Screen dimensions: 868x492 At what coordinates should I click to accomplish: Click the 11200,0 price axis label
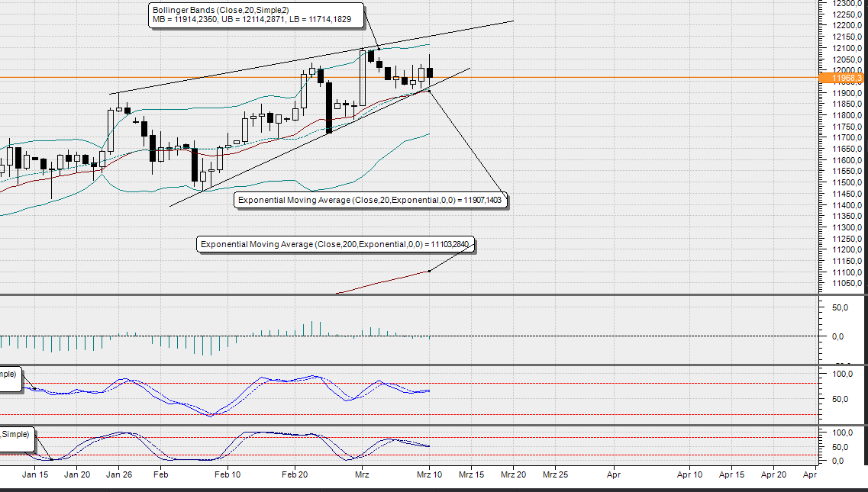pyautogui.click(x=847, y=249)
